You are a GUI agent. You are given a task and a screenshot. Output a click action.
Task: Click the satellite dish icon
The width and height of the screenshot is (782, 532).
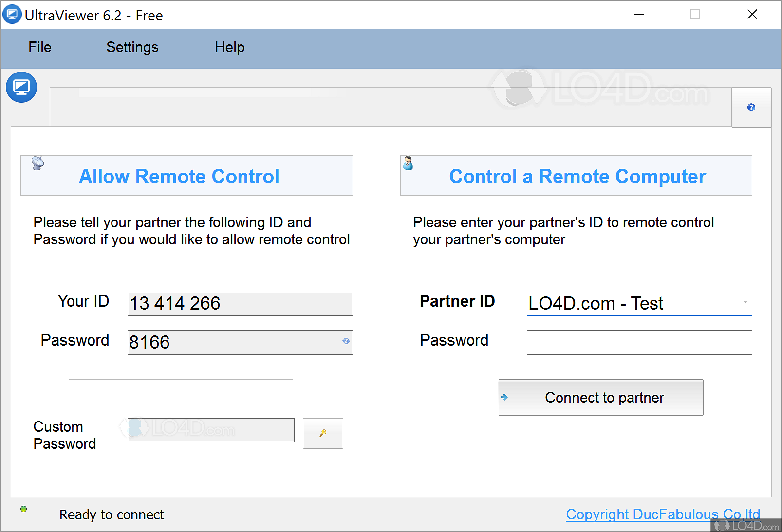point(38,163)
